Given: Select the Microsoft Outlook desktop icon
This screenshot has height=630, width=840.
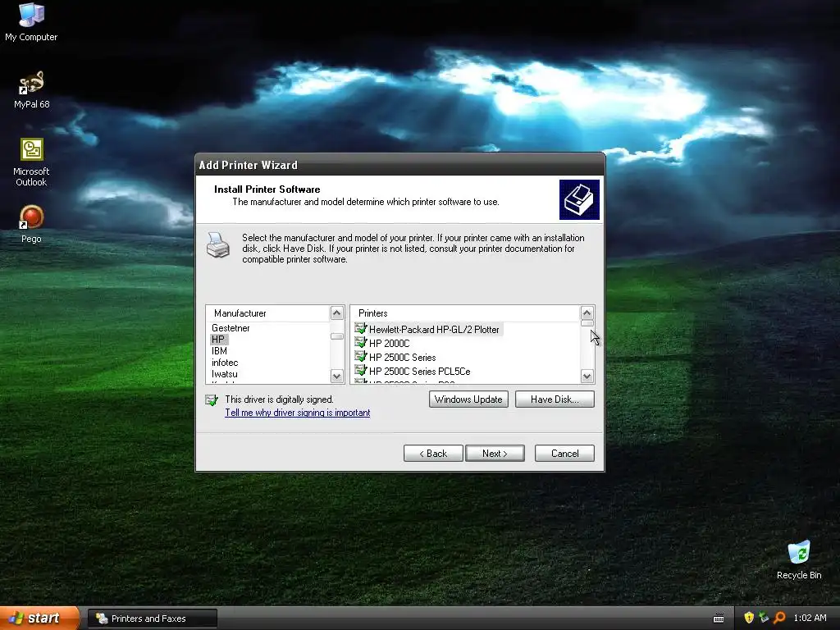Looking at the screenshot, I should [31, 162].
